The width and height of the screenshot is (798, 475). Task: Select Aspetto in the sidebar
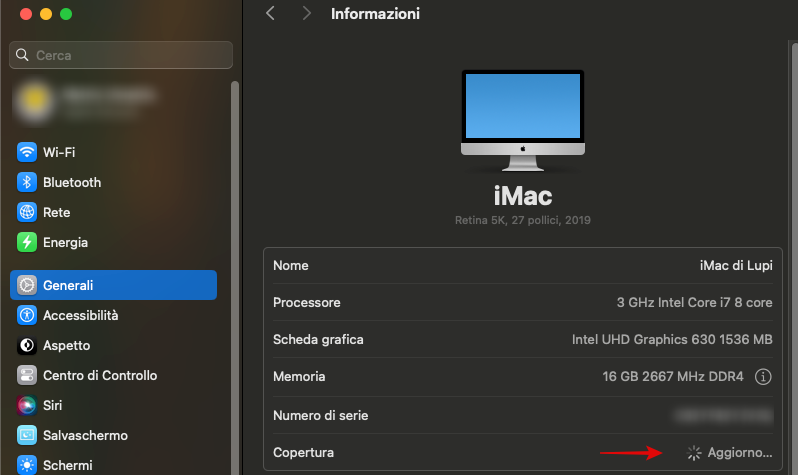(113, 345)
